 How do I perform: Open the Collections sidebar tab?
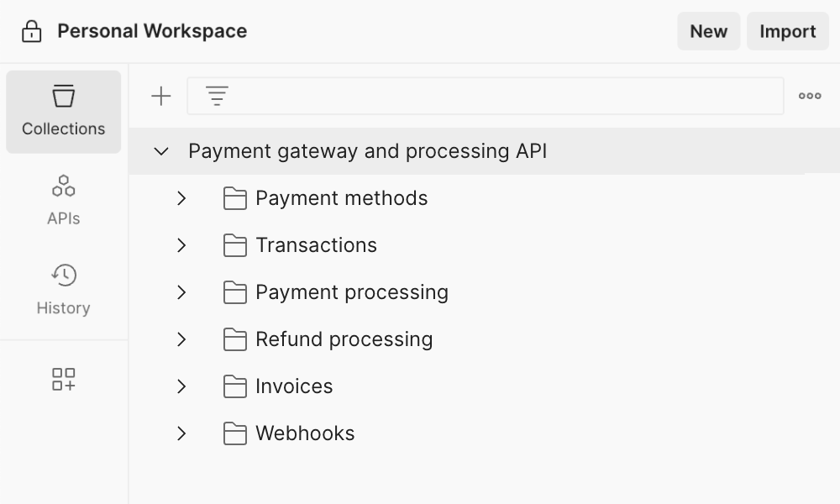64,112
